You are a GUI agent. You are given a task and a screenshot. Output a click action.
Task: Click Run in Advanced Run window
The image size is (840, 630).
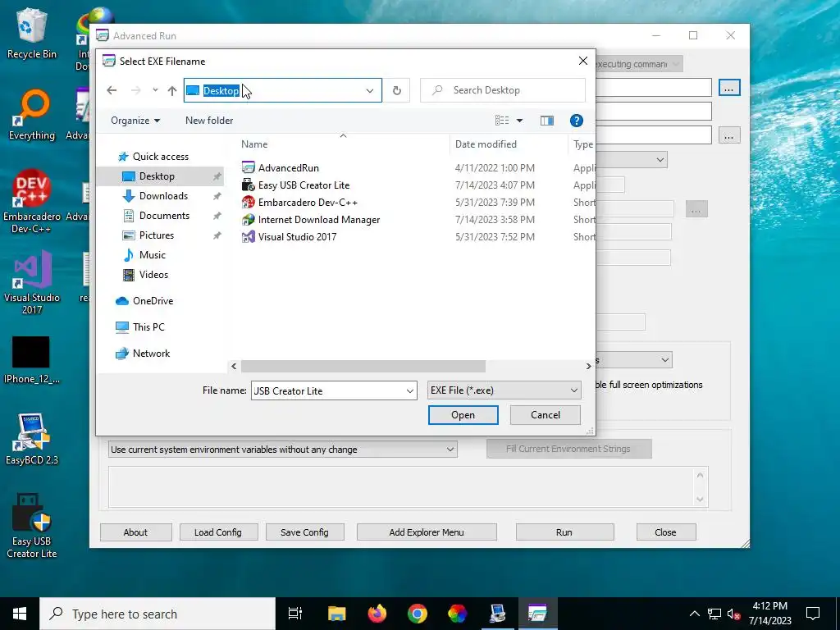tap(564, 532)
